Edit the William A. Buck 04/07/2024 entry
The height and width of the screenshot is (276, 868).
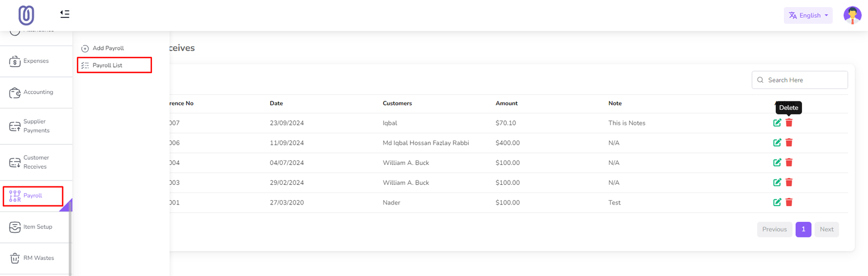[777, 163]
